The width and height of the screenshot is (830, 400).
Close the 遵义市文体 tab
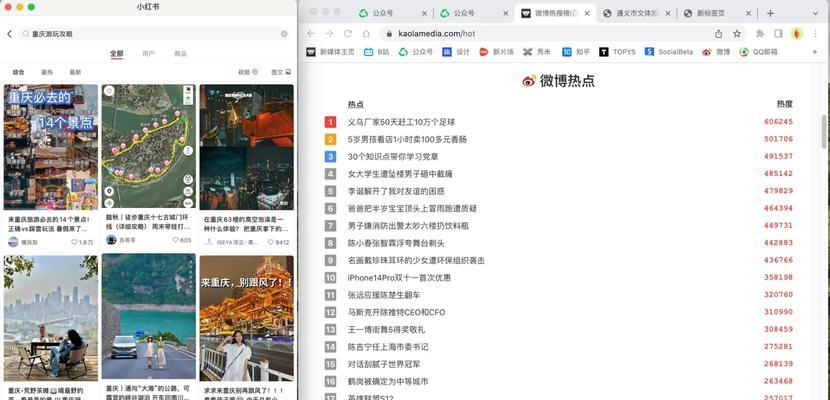point(668,14)
